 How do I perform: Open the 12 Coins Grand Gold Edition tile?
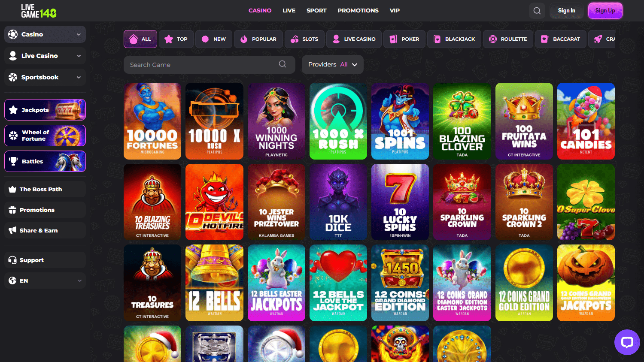524,283
